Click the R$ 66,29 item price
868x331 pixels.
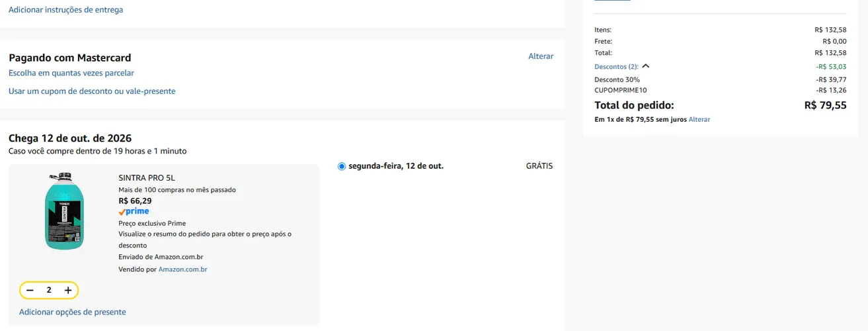point(135,201)
